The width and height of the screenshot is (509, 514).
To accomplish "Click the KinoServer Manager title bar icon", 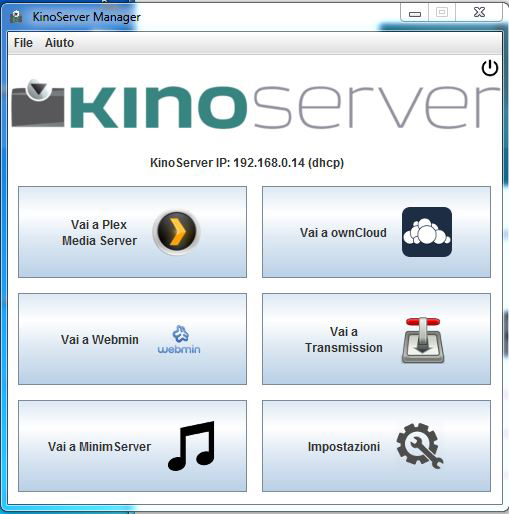I will (x=16, y=17).
